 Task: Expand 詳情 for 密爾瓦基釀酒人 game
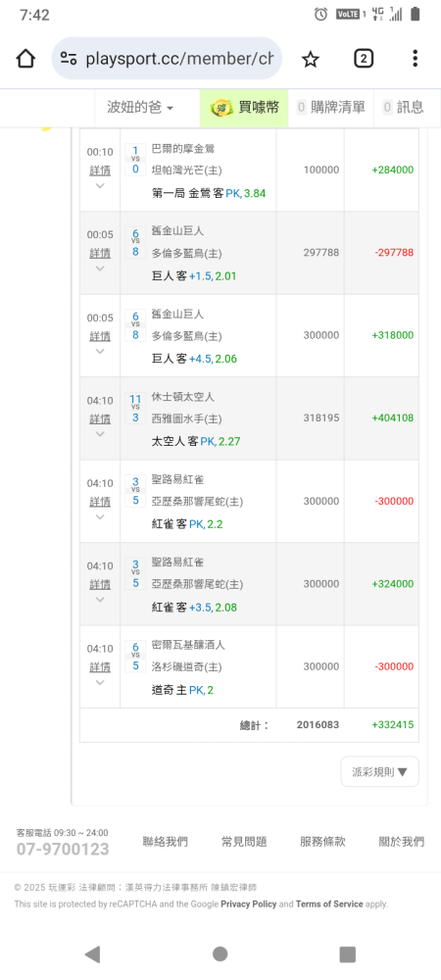[100, 666]
